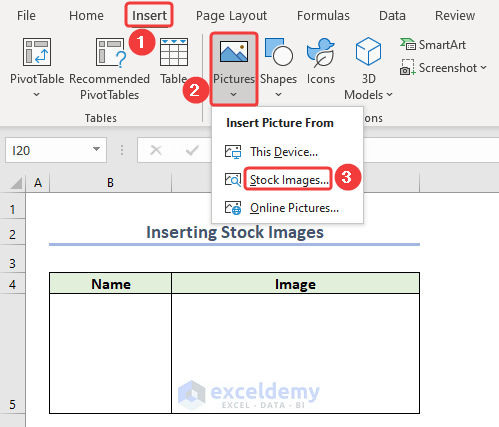Confirm entry with the checkmark button

[192, 150]
